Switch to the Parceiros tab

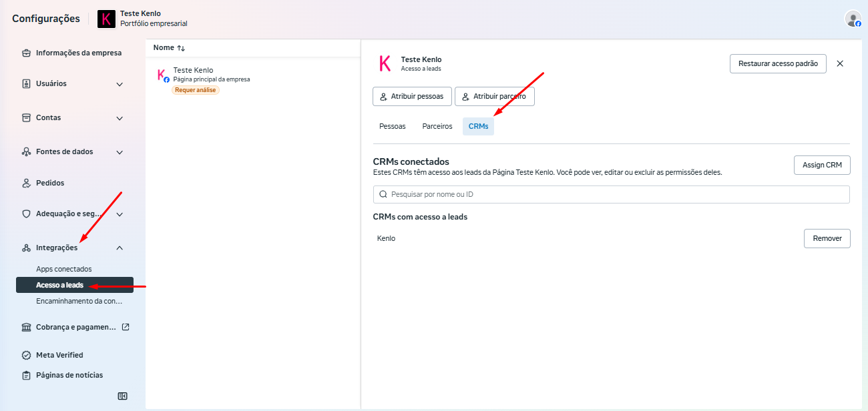[x=437, y=126]
